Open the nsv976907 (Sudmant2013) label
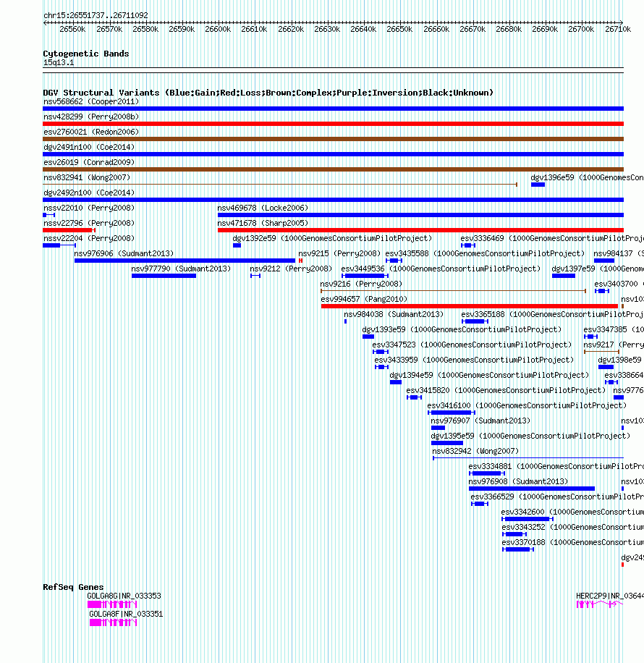This screenshot has width=644, height=663. 480,421
